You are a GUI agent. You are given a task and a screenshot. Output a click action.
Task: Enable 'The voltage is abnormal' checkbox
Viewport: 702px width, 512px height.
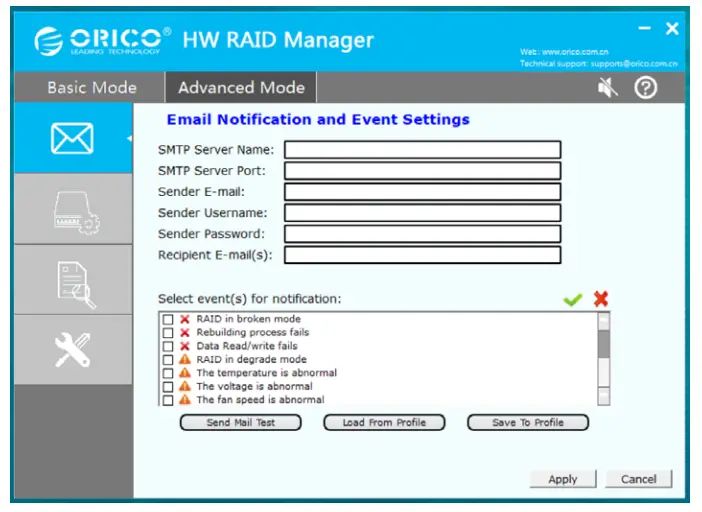[168, 386]
